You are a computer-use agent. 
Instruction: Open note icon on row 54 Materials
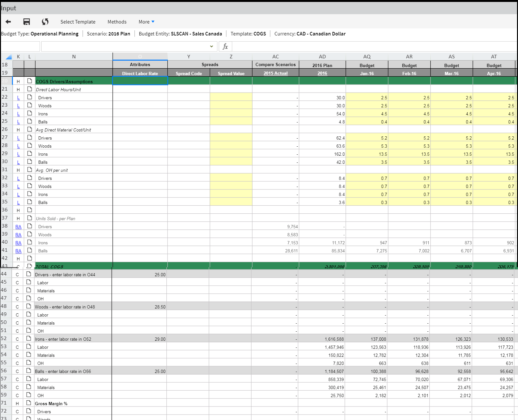pos(29,355)
